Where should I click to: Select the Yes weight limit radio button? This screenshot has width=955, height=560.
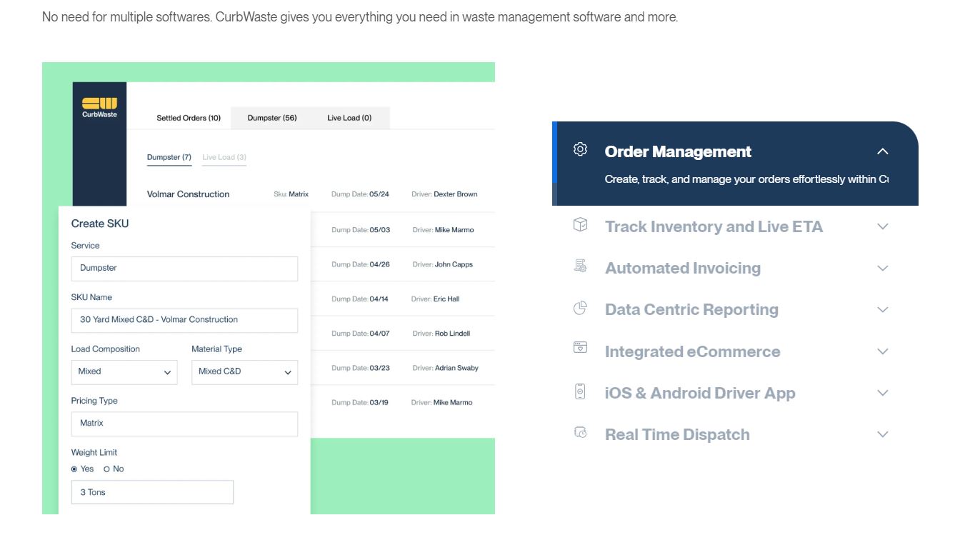click(x=74, y=469)
